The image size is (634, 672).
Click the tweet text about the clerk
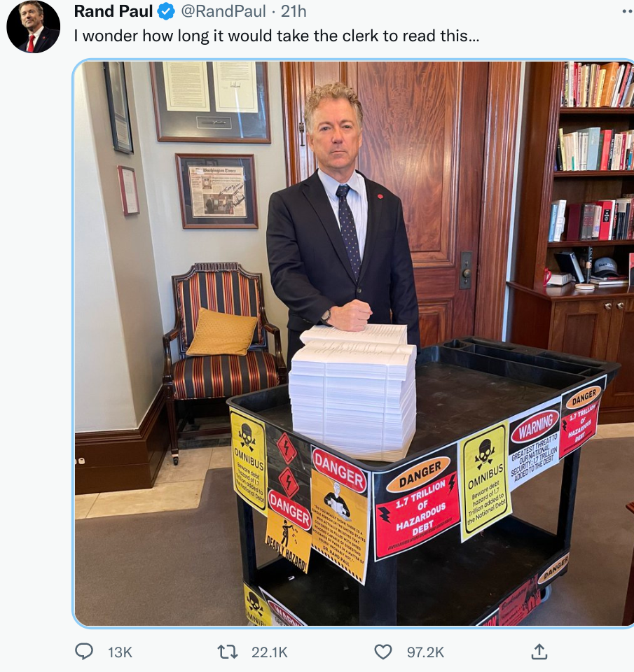tap(277, 36)
